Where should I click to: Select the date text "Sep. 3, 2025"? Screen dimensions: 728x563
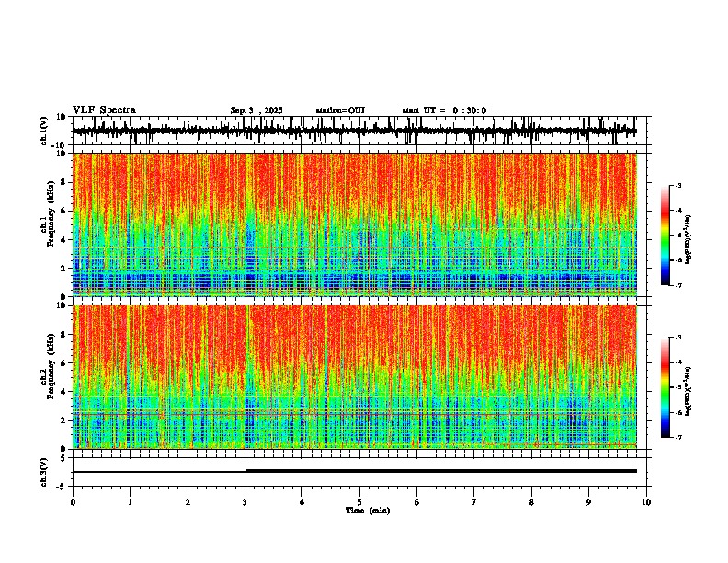pyautogui.click(x=256, y=110)
